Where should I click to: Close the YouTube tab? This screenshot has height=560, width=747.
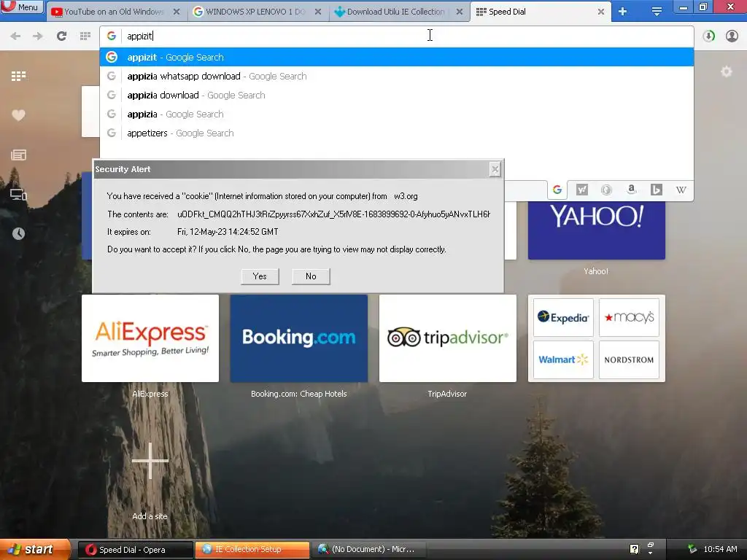click(177, 12)
